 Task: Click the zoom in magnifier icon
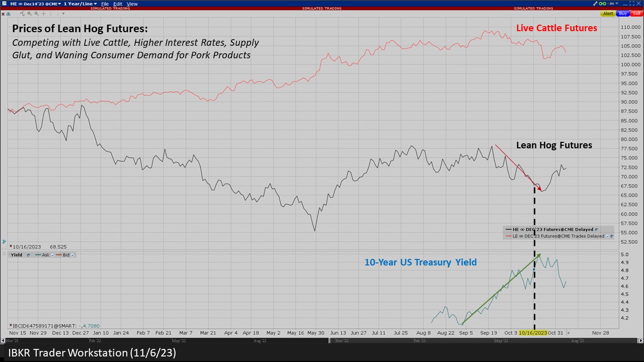click(x=29, y=14)
